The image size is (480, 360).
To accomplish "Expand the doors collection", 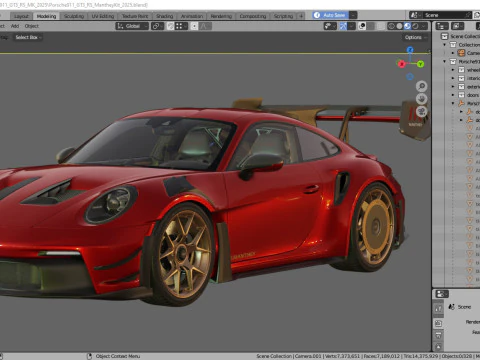I will click(x=453, y=95).
